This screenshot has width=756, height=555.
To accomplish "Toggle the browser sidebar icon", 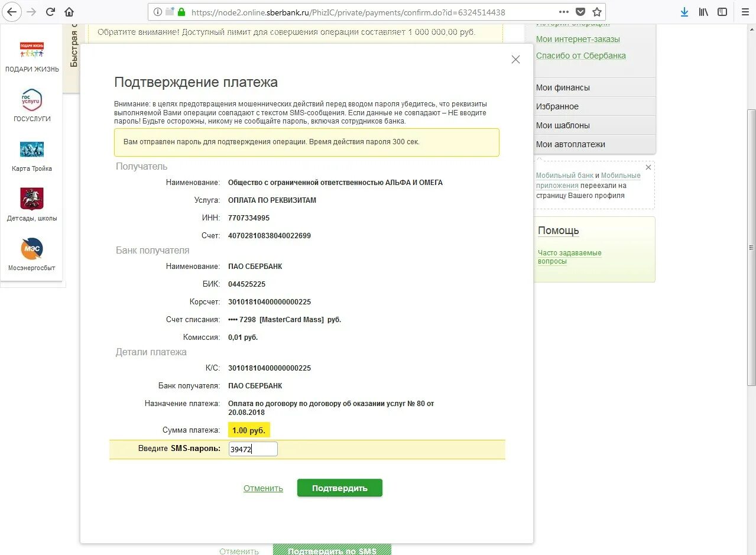I will pos(722,12).
